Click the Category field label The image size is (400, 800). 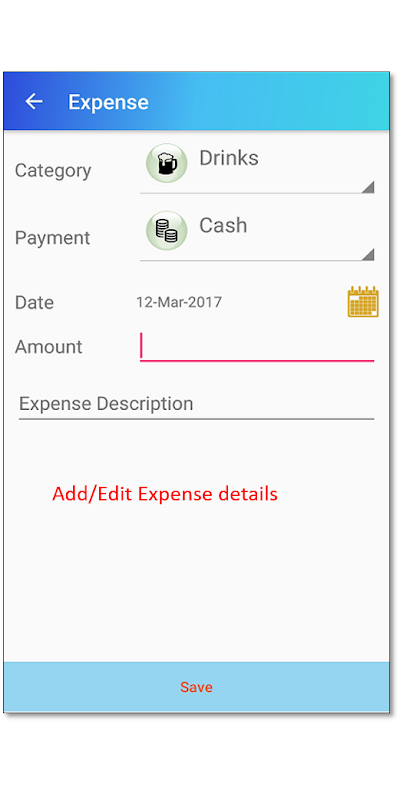coord(53,170)
